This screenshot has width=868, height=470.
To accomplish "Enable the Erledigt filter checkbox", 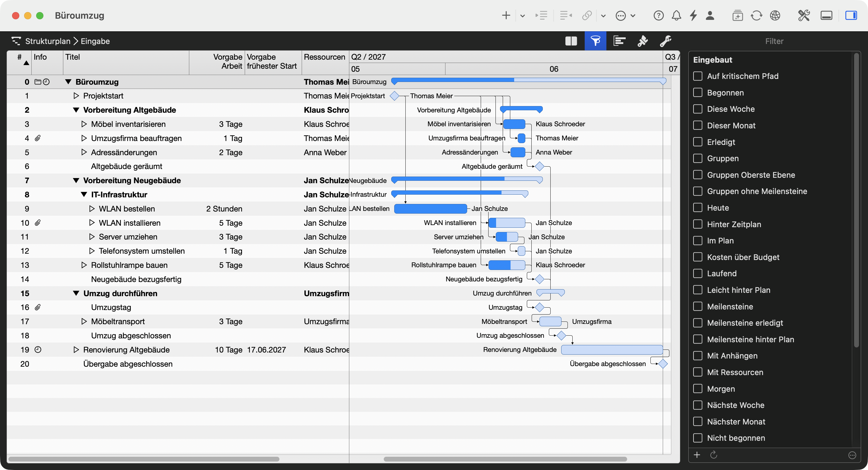I will pyautogui.click(x=697, y=142).
